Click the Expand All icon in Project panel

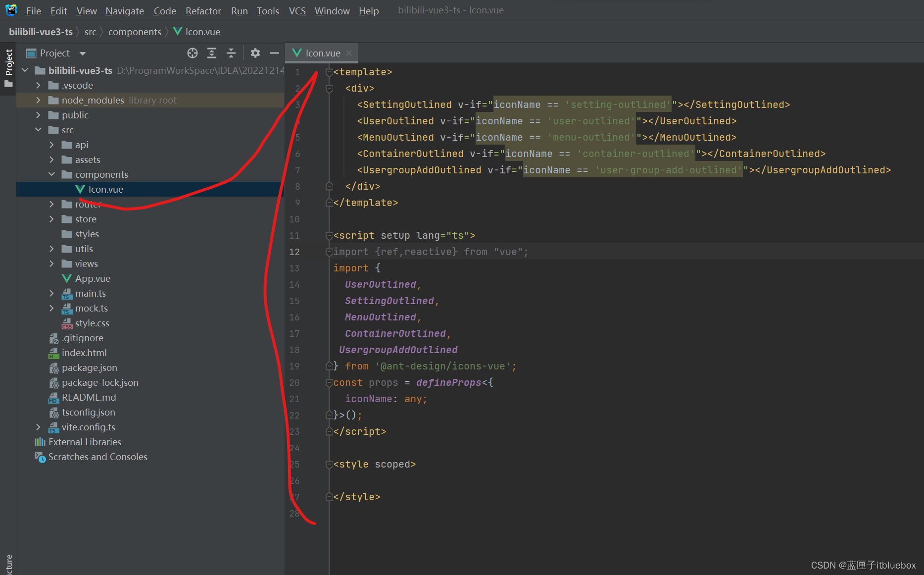[212, 53]
